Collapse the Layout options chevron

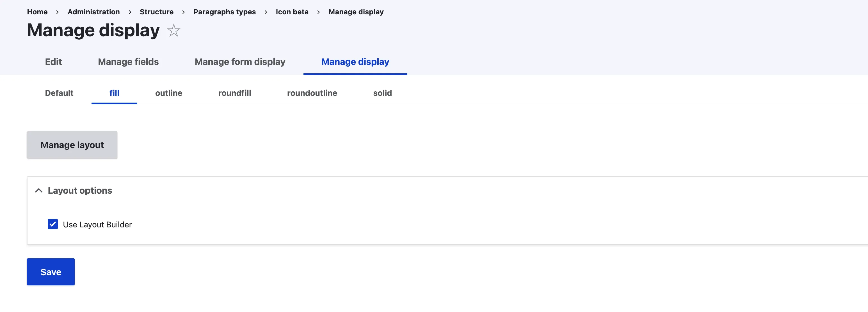39,191
